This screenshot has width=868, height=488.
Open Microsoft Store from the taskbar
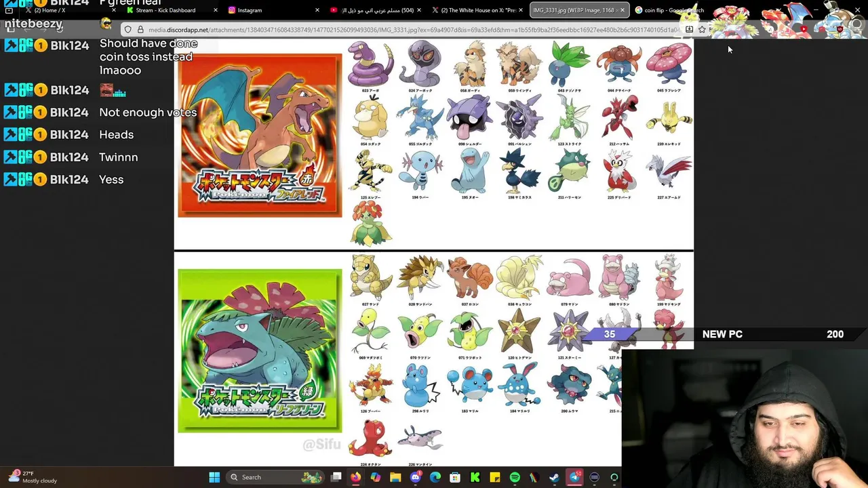pos(455,477)
